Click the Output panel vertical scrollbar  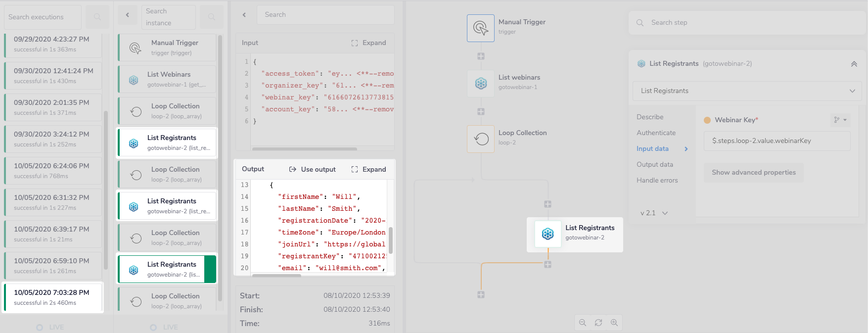(391, 240)
